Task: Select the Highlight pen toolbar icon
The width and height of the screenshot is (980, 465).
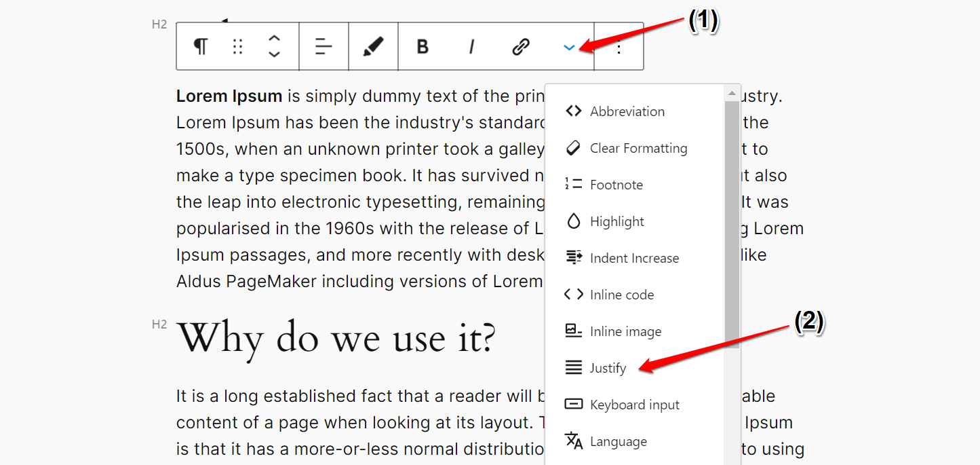Action: point(373,46)
